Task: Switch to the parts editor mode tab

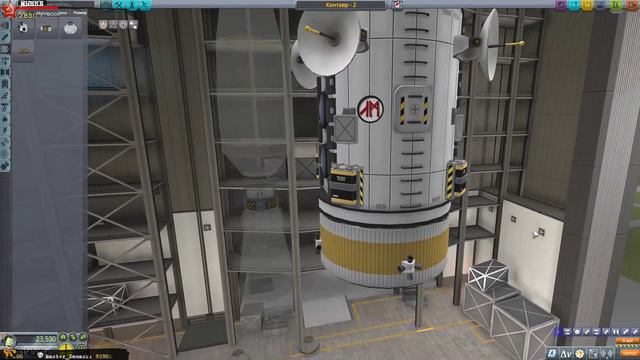Action: coord(106,4)
